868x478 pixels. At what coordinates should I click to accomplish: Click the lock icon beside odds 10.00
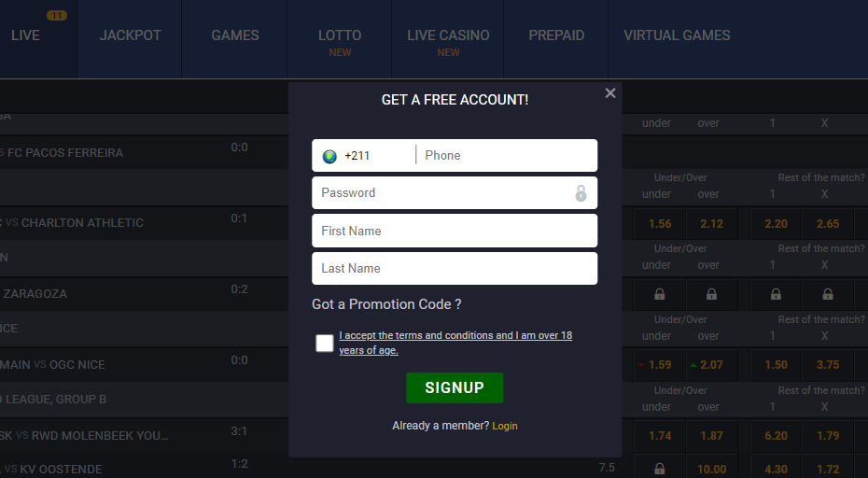coord(659,470)
